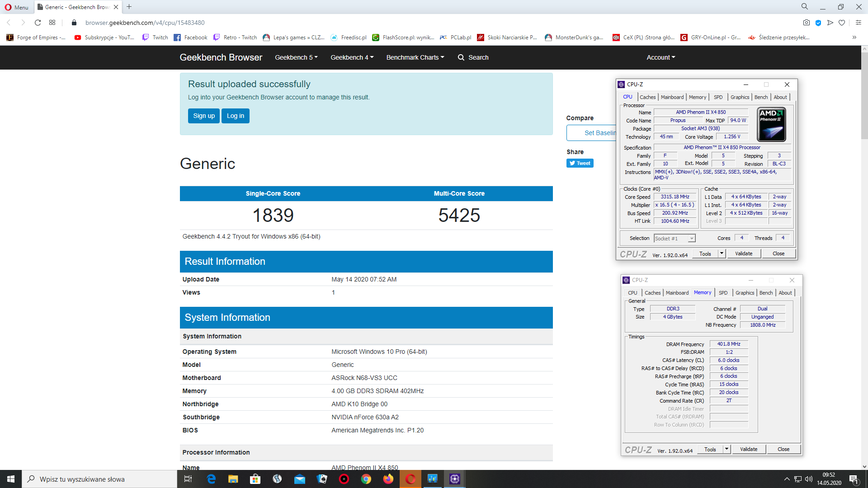The image size is (868, 488).
Task: Click the Sign up button
Action: [x=204, y=116]
